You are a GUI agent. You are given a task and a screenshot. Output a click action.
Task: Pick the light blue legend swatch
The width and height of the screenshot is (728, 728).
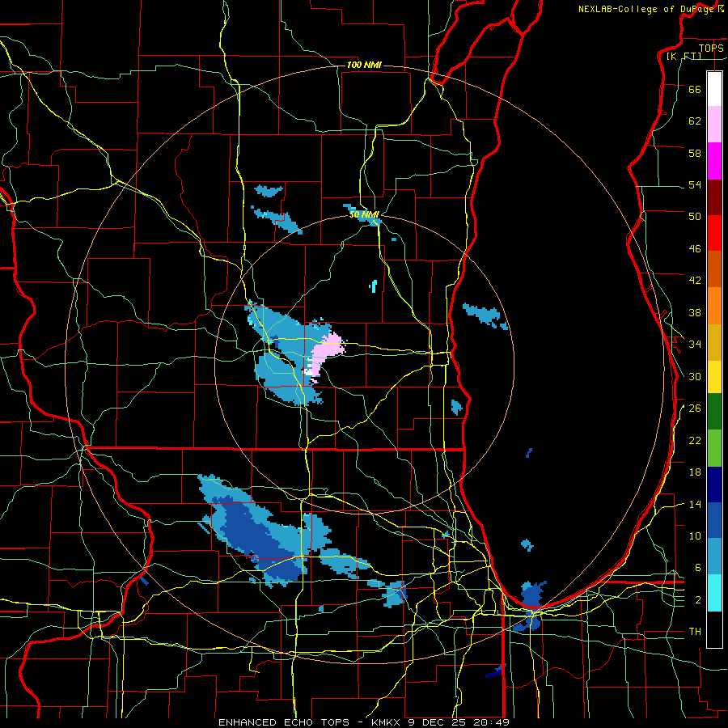coord(714,557)
